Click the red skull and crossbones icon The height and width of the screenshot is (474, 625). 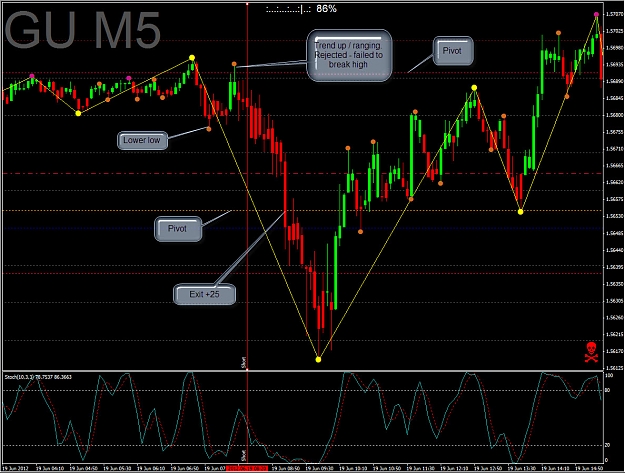click(591, 352)
